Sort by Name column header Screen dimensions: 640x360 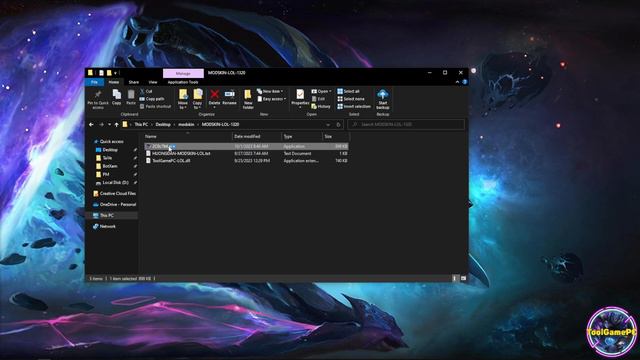point(188,136)
